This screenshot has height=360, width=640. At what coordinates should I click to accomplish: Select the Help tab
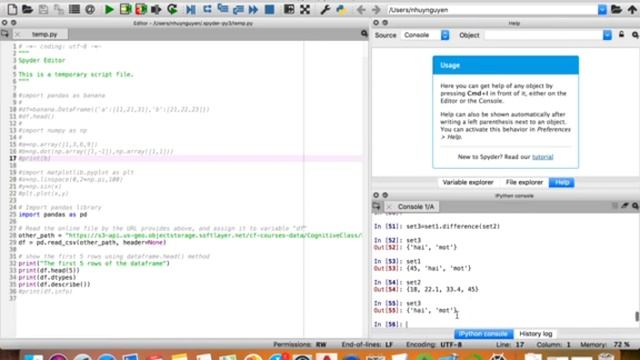(562, 182)
